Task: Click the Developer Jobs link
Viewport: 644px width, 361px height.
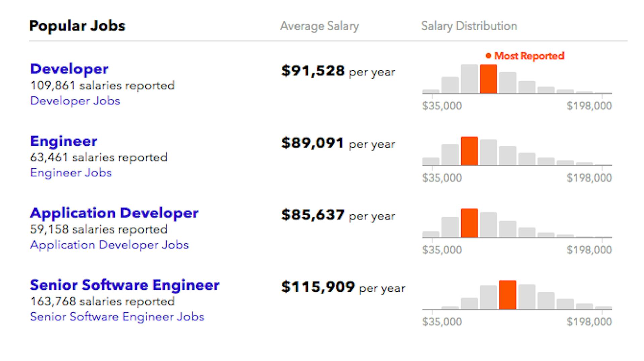Action: [75, 101]
